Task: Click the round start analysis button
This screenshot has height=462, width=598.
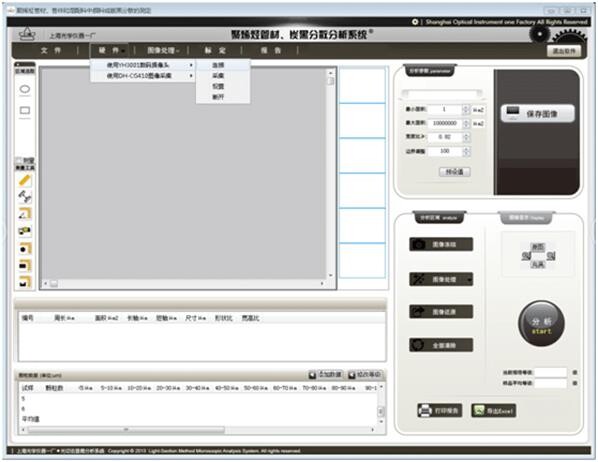Action: point(542,324)
